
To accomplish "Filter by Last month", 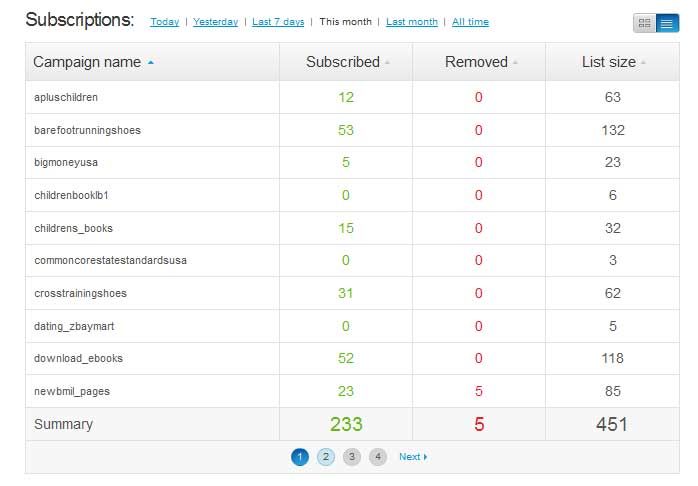I will tap(412, 22).
